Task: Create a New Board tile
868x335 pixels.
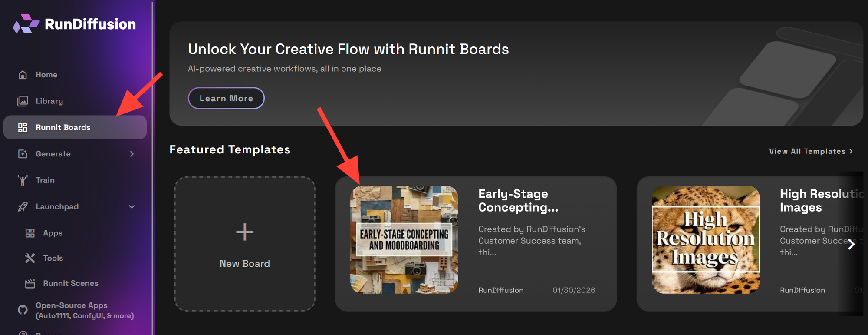Action: (245, 243)
